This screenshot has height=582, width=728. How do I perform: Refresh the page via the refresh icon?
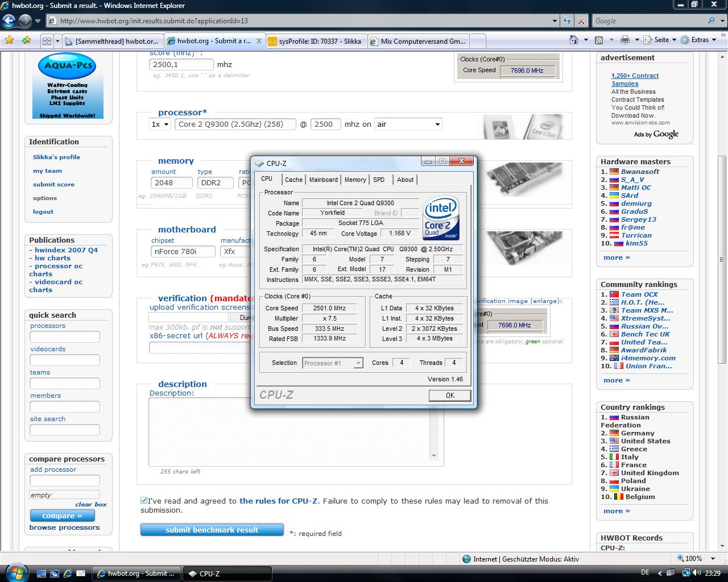click(x=567, y=21)
